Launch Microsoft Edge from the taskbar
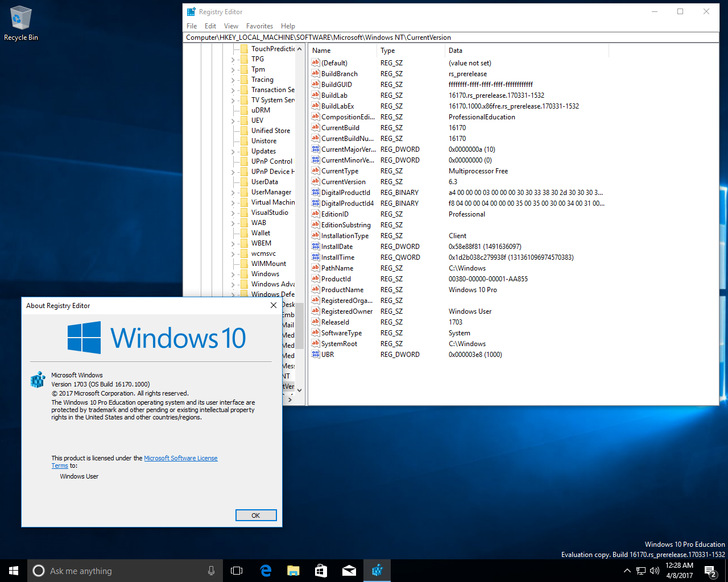728x582 pixels. coord(265,571)
